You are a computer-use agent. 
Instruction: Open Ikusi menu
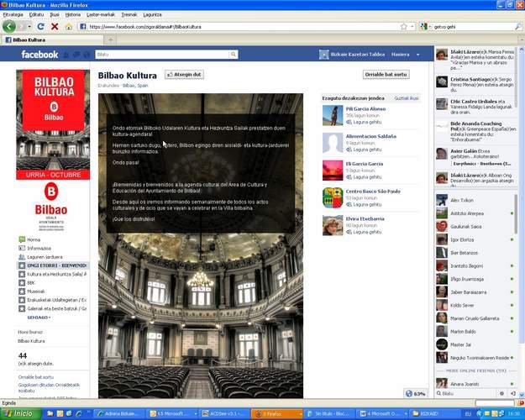point(55,15)
